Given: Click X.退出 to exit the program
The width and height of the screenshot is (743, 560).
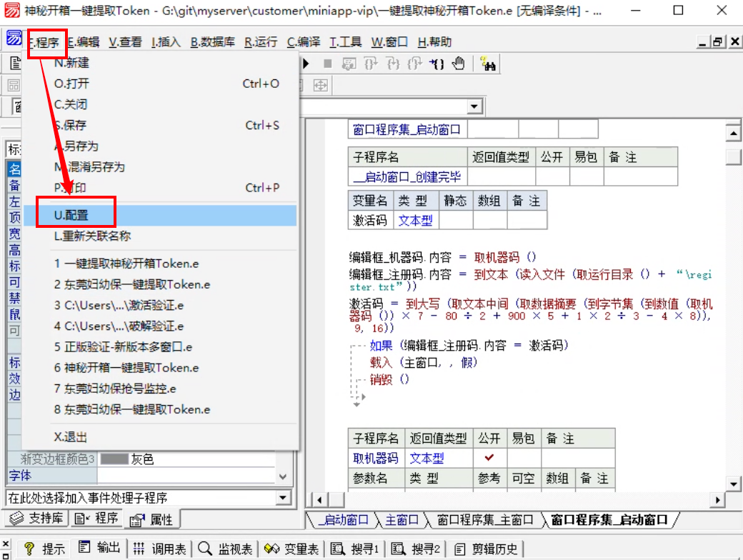Looking at the screenshot, I should point(71,436).
